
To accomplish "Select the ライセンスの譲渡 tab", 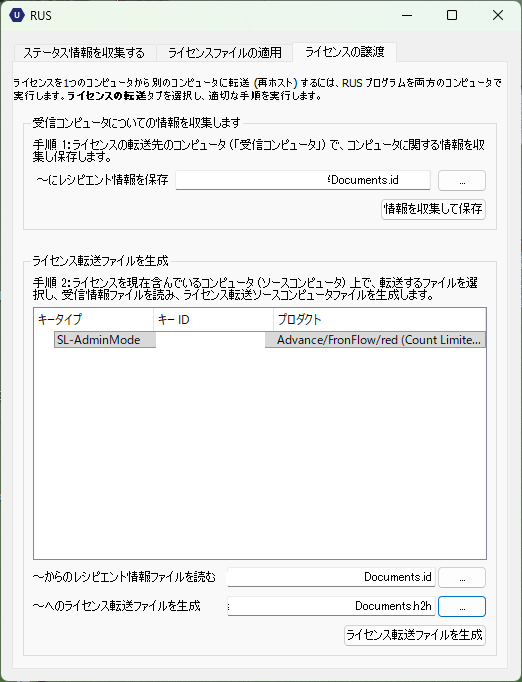I will [345, 52].
